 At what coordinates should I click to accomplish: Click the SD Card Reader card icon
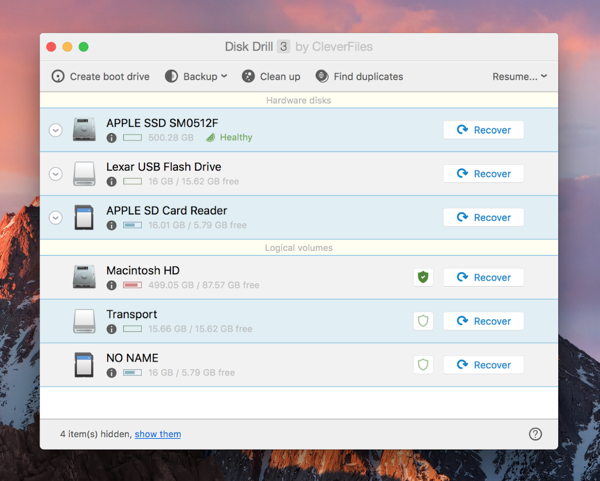point(84,217)
